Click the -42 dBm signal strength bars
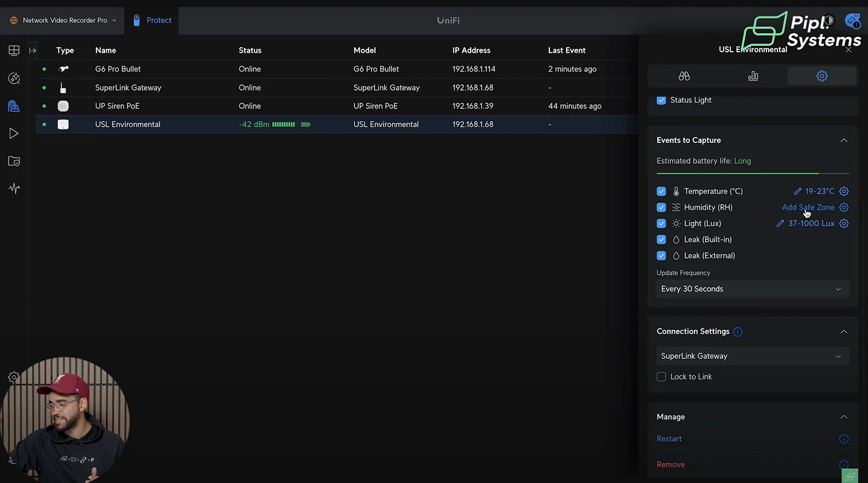 [x=284, y=124]
